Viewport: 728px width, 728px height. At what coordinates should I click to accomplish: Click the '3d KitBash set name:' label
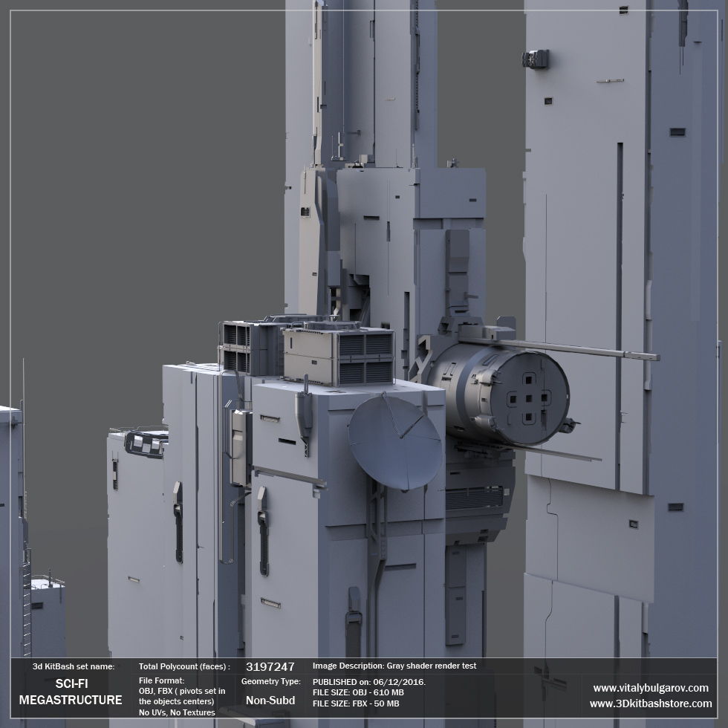pos(74,667)
